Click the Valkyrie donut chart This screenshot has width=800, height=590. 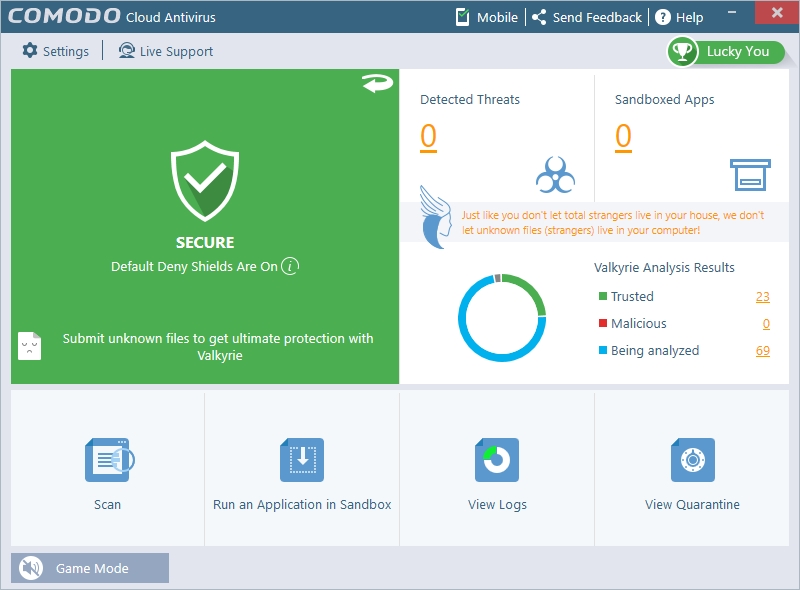coord(502,318)
